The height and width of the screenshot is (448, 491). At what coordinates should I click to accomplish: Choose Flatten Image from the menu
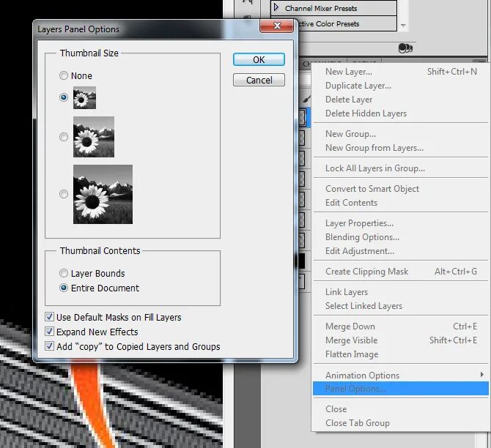click(x=401, y=354)
